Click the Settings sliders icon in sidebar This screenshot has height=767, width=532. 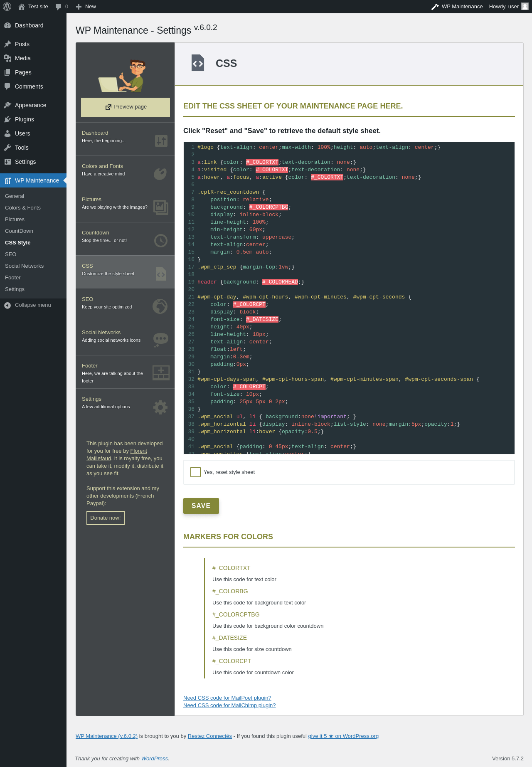[x=7, y=162]
